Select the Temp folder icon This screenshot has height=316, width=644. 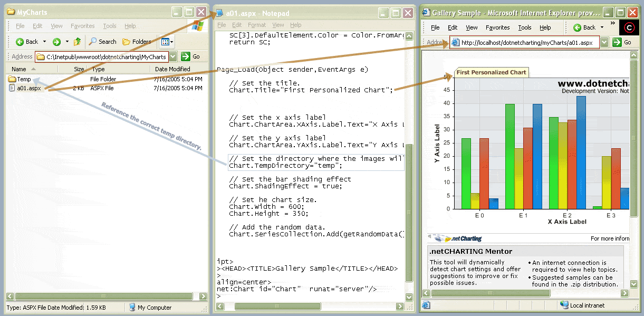pyautogui.click(x=12, y=79)
